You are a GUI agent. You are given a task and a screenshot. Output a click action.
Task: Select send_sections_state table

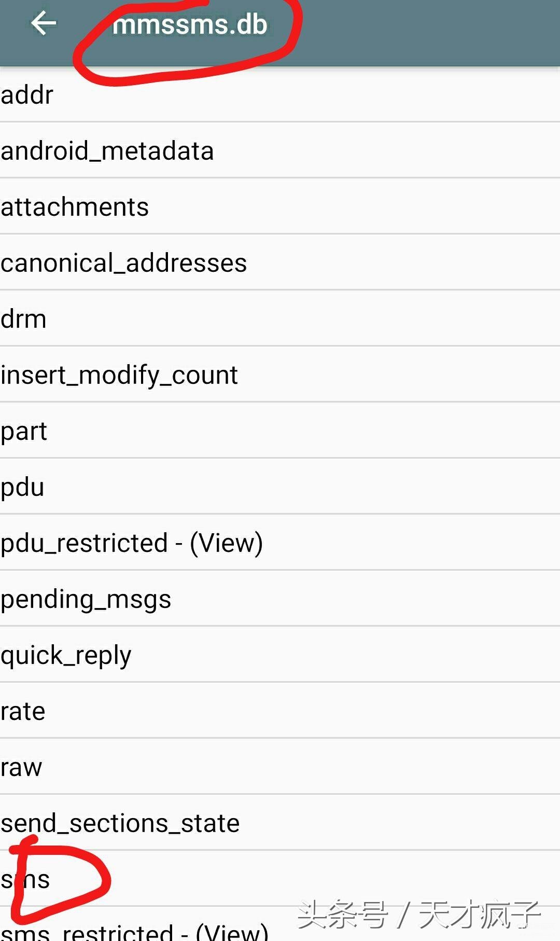(280, 823)
